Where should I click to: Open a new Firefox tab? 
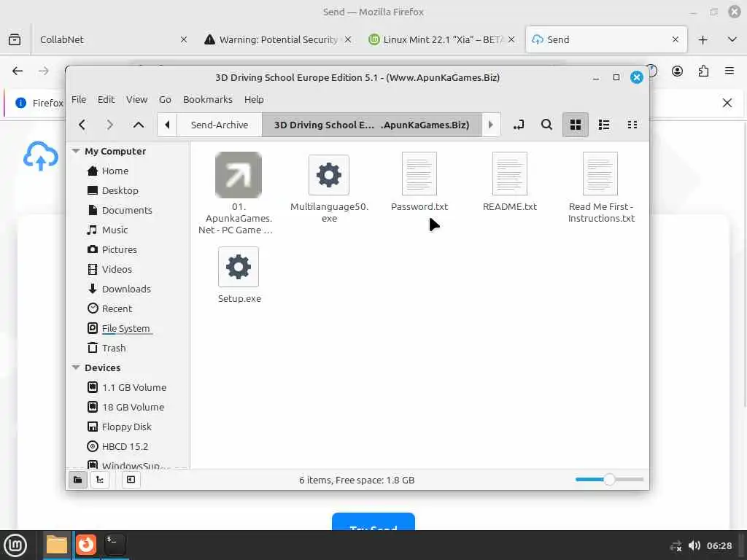(703, 40)
